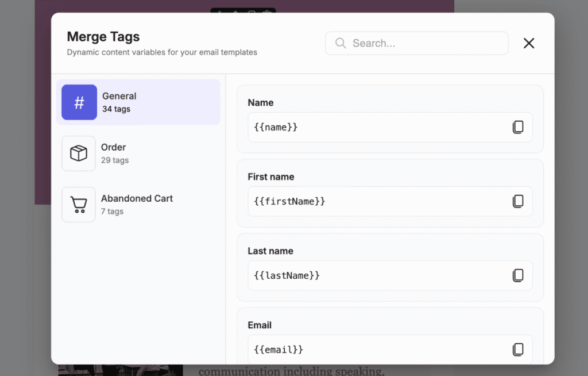Copy the {{email}} merge tag
This screenshot has width=588, height=376.
click(x=518, y=350)
